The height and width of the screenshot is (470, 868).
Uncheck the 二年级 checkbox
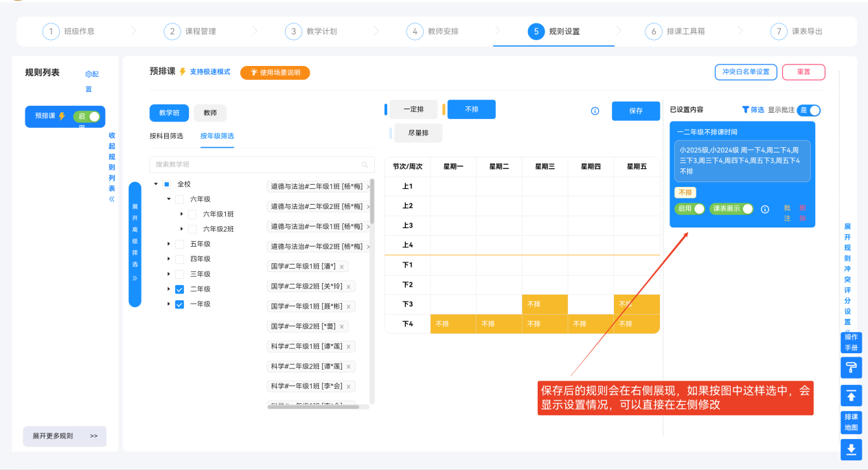pos(179,289)
